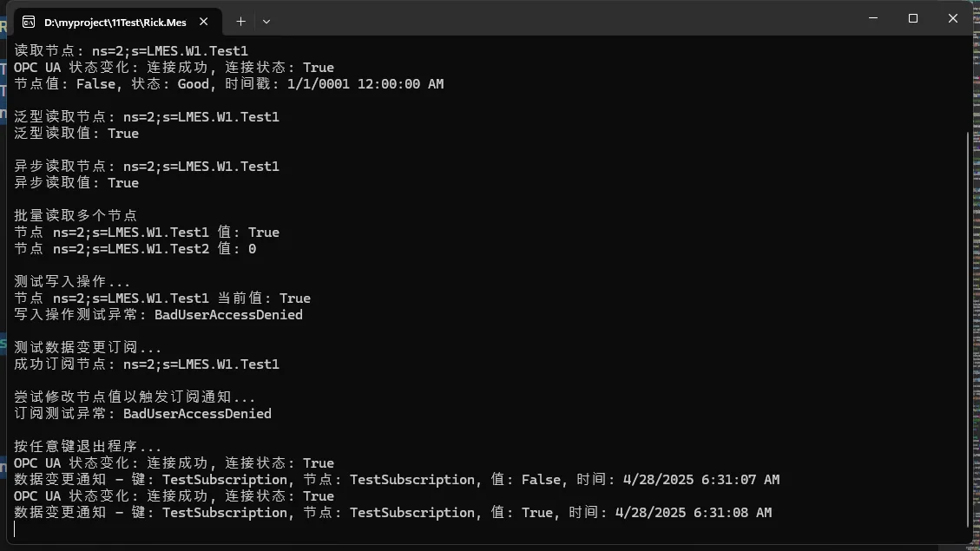Expand the new tab profile dropdown
This screenshot has height=551, width=980.
pos(266,21)
